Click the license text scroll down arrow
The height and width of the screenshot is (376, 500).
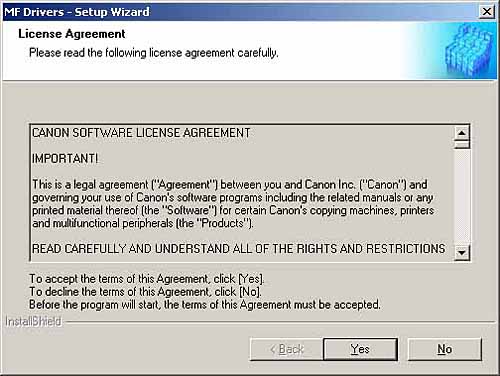point(462,253)
